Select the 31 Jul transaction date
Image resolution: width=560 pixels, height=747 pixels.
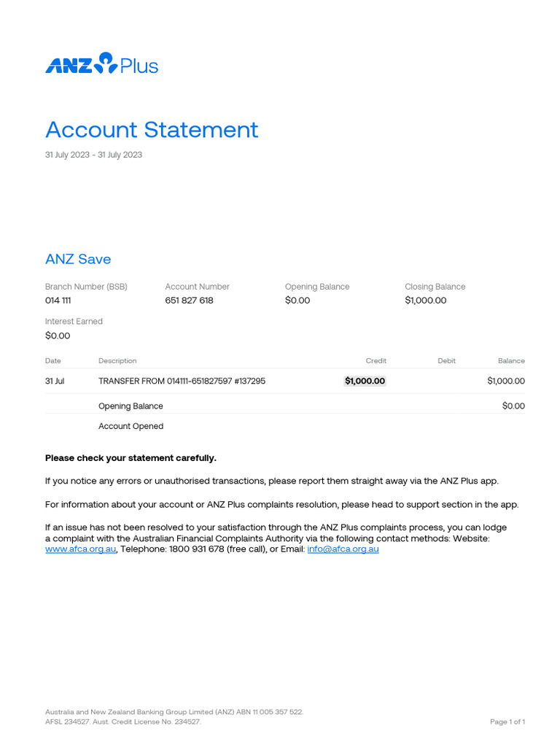pos(55,381)
